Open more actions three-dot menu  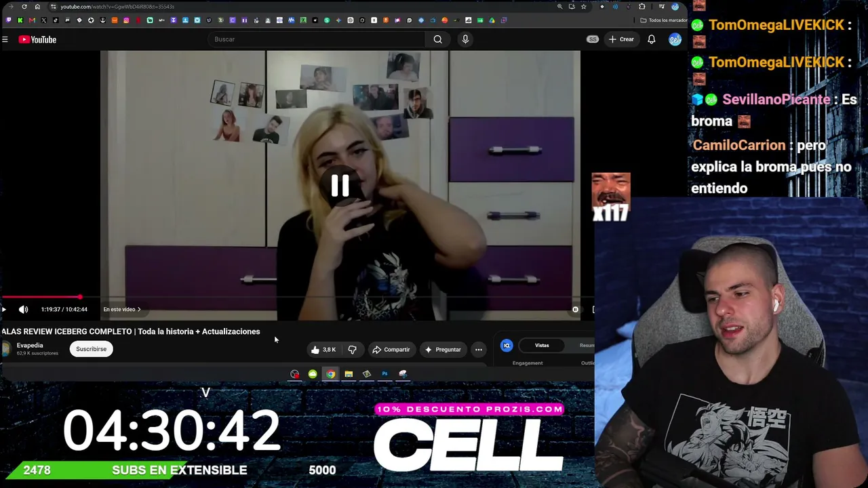(479, 350)
